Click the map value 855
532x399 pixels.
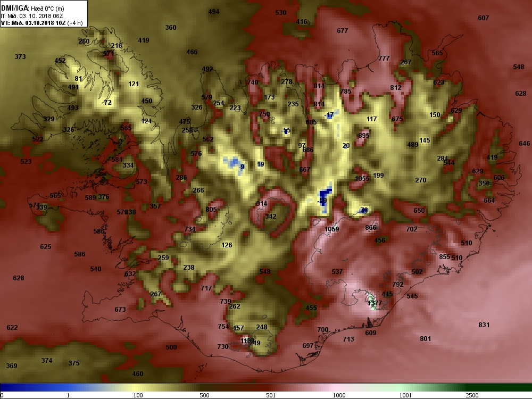click(444, 257)
